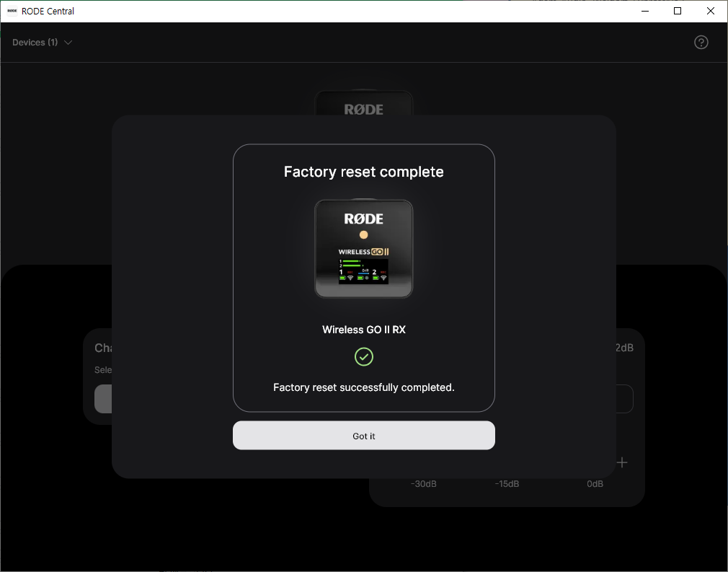Click the chevron beside Devices (1)
This screenshot has height=572, width=728.
point(68,43)
